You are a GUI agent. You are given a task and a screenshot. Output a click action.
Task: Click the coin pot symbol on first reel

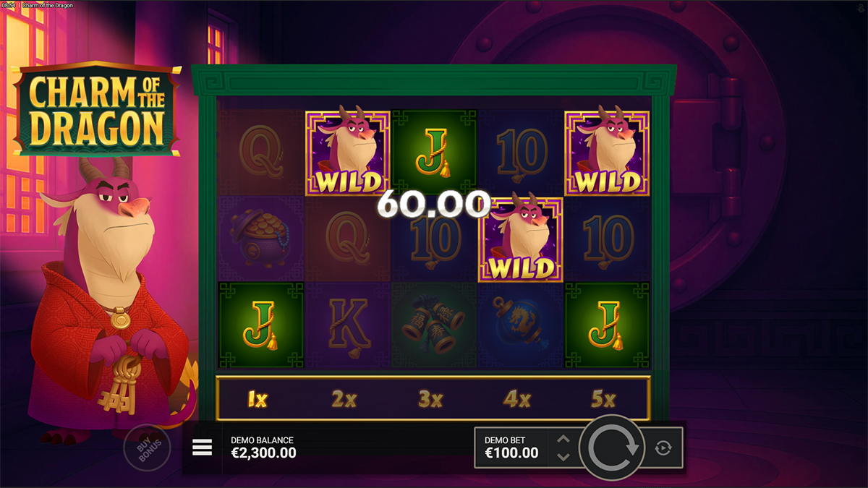point(261,239)
